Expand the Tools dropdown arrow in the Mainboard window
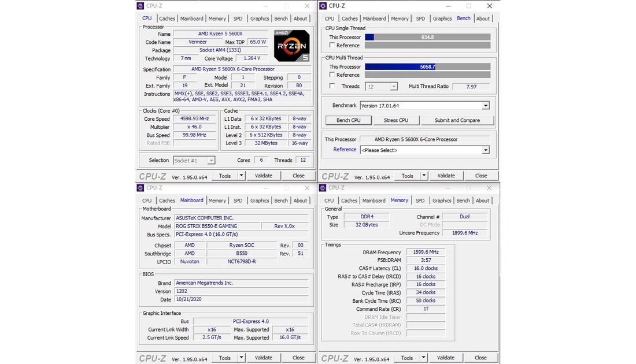Screen dimensions: 636x364 pos(241,358)
